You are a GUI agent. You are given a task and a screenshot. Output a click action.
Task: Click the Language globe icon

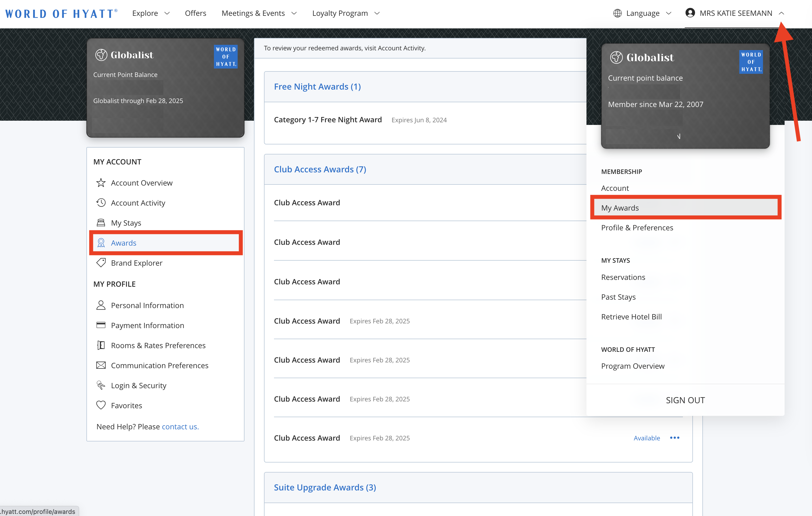(617, 13)
